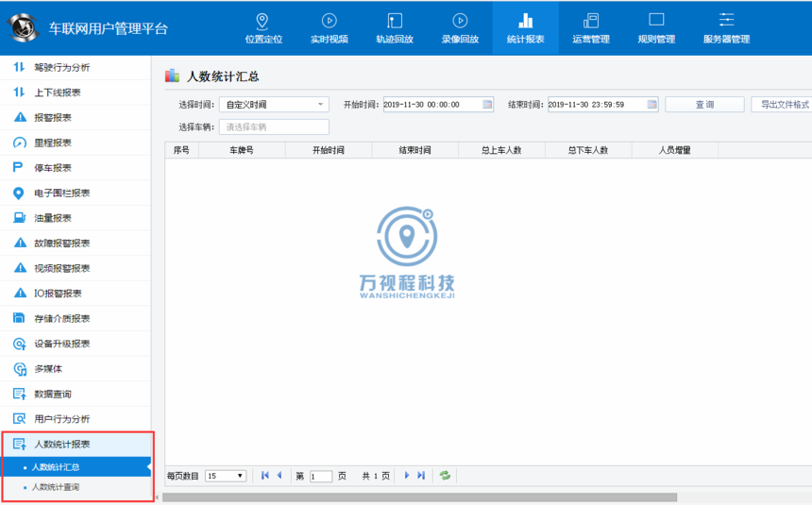Click the 数据查询 sidebar icon
The width and height of the screenshot is (812, 505).
(19, 394)
